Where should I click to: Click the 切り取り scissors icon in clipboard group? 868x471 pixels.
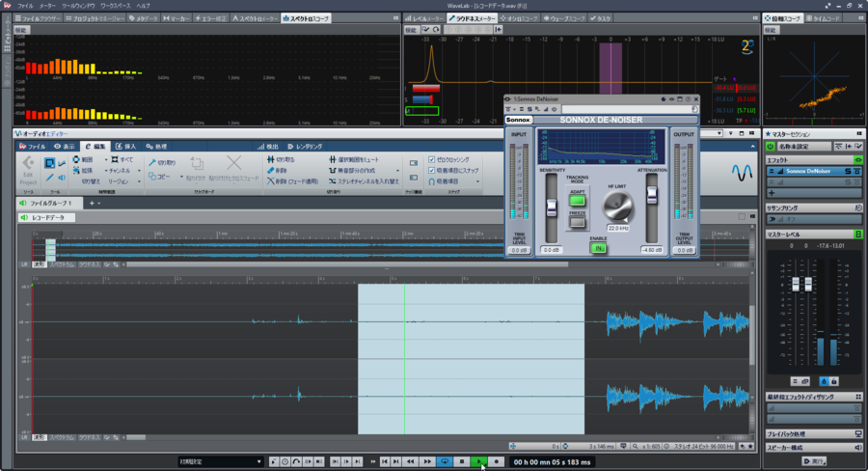152,163
